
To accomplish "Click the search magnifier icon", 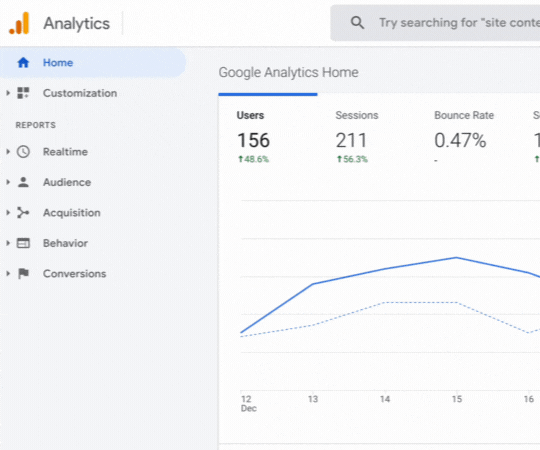I will click(x=357, y=23).
